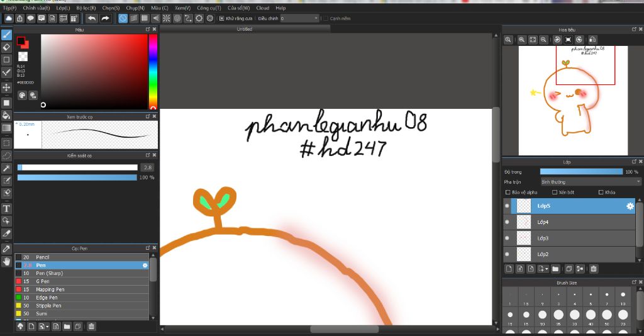Add a new layer in Lớp panel
Image resolution: width=644 pixels, height=336 pixels.
(509, 269)
